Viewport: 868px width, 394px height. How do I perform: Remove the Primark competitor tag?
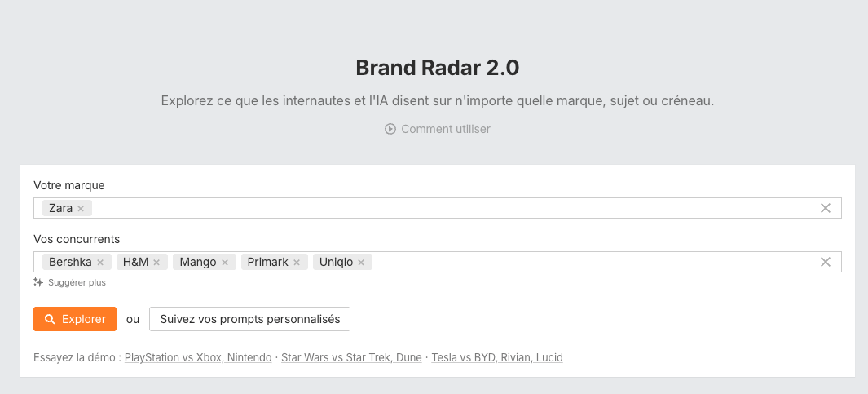pyautogui.click(x=297, y=262)
